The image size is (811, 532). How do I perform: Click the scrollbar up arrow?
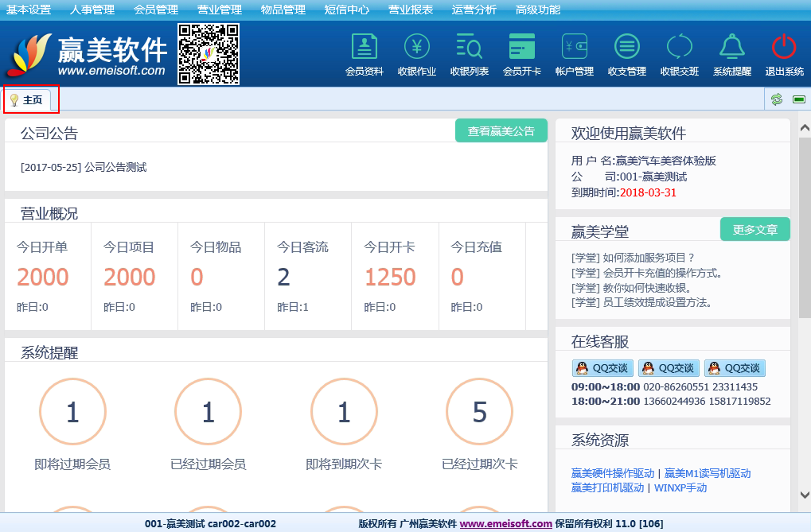(x=804, y=127)
